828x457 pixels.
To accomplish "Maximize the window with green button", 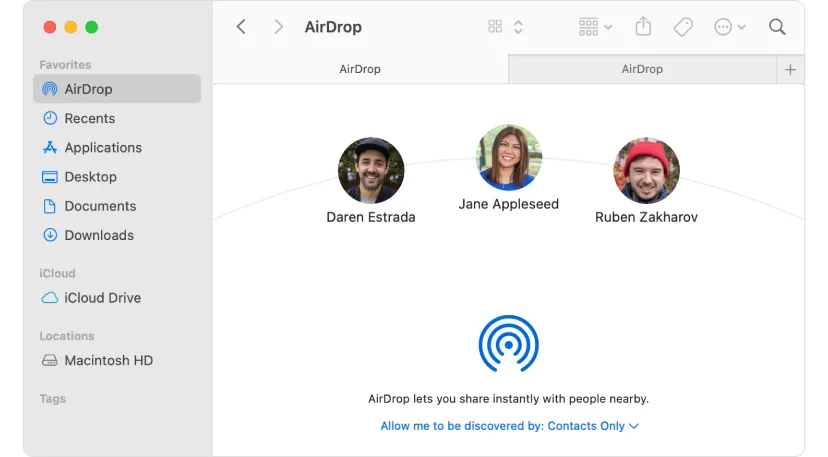I will 92,27.
